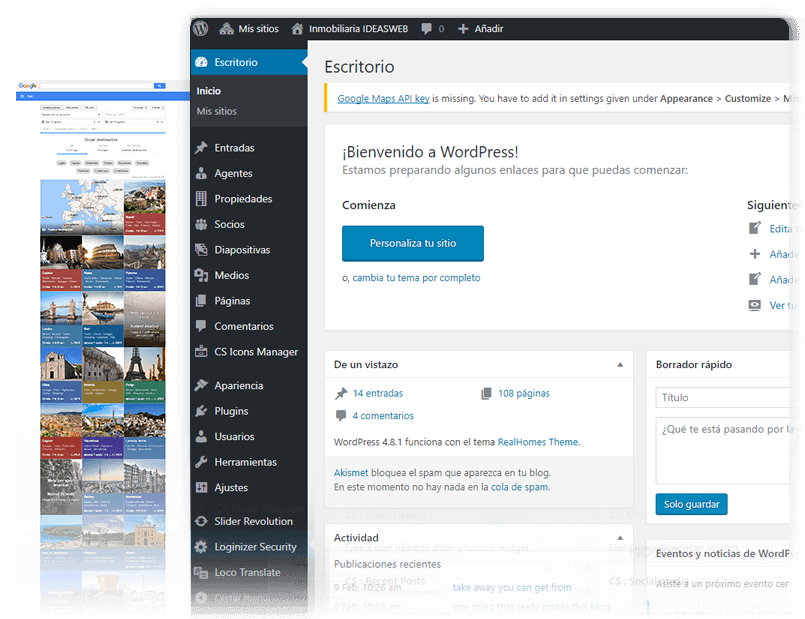Image resolution: width=805 pixels, height=619 pixels.
Task: Collapse the De un vistazo panel
Action: coord(620,365)
